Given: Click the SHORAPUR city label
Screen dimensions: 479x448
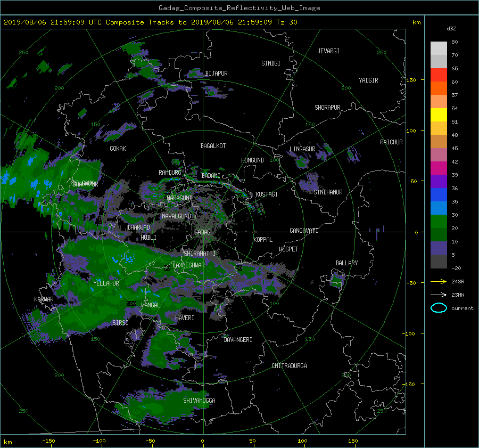Looking at the screenshot, I should 327,108.
